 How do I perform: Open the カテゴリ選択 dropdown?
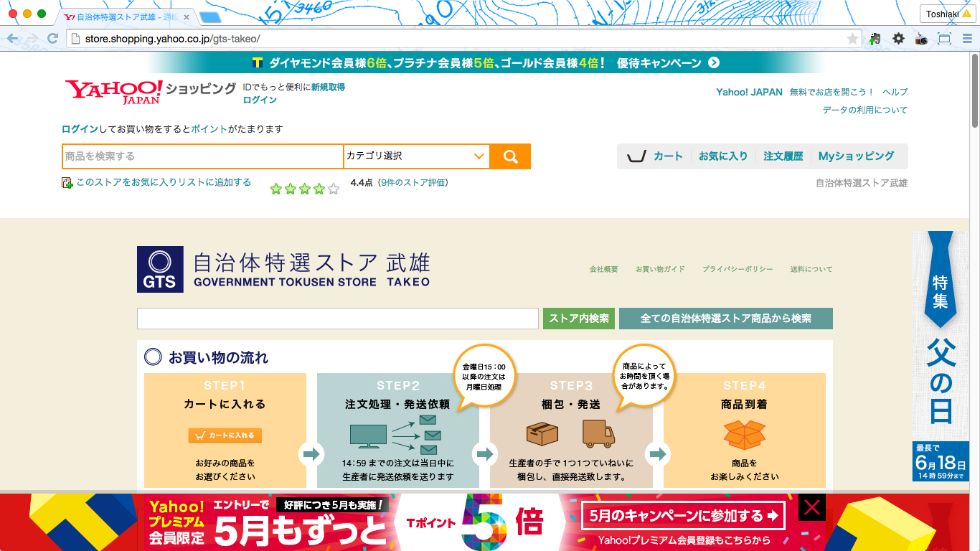[x=417, y=156]
